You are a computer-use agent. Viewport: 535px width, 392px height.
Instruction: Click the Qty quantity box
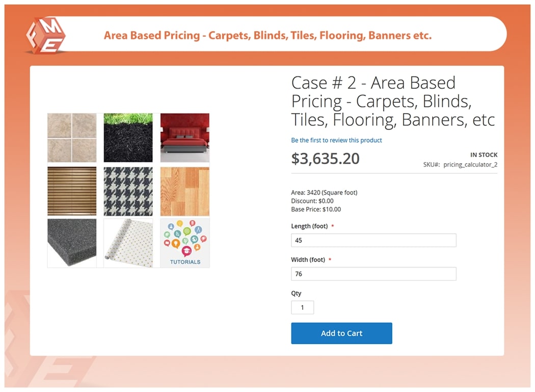coord(302,307)
